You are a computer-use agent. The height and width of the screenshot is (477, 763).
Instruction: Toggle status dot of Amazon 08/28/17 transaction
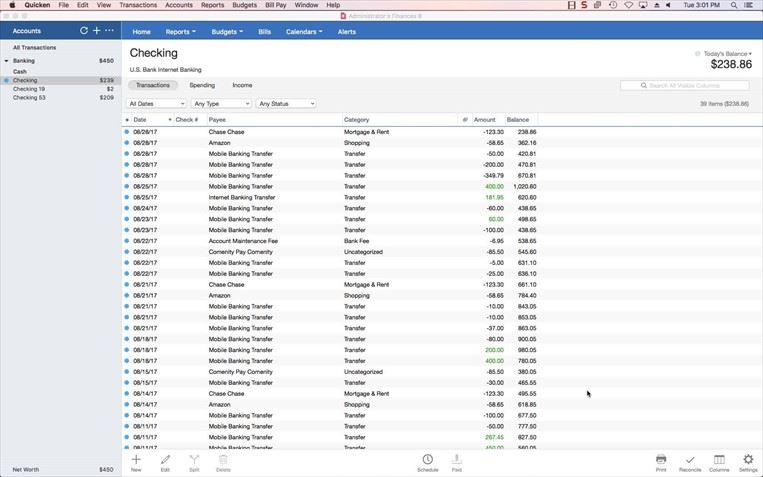coord(127,143)
